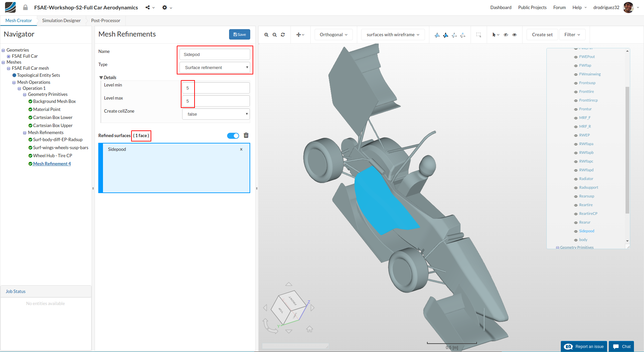Expand the FSAE Full Car geometry node
Viewport: 644px width, 352px height.
tap(9, 56)
